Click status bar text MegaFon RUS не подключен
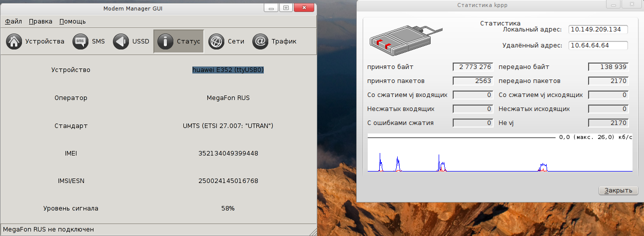The image size is (644, 236). click(x=48, y=229)
